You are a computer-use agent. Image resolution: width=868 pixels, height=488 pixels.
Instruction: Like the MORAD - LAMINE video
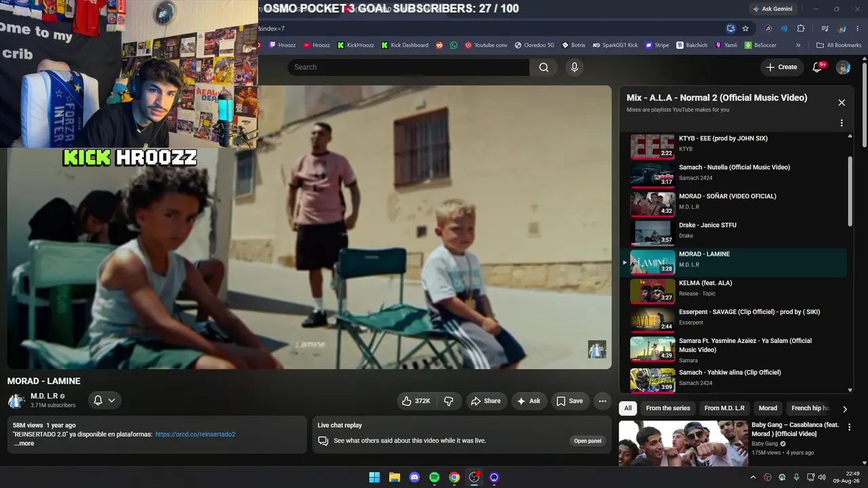[416, 401]
